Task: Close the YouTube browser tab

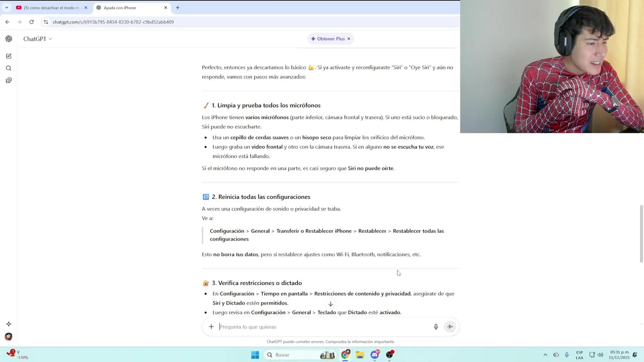Action: (x=86, y=8)
